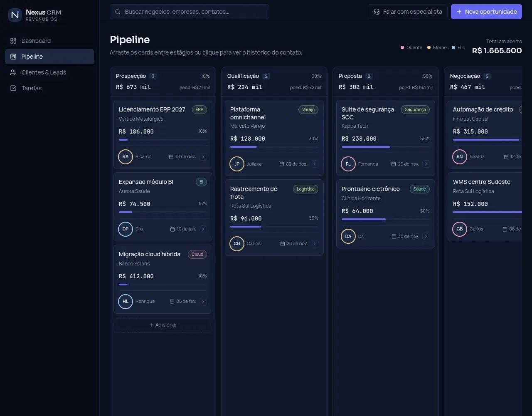Click calendar icon beside 05 de fev.
Viewport: 532px width, 416px height.
(172, 302)
